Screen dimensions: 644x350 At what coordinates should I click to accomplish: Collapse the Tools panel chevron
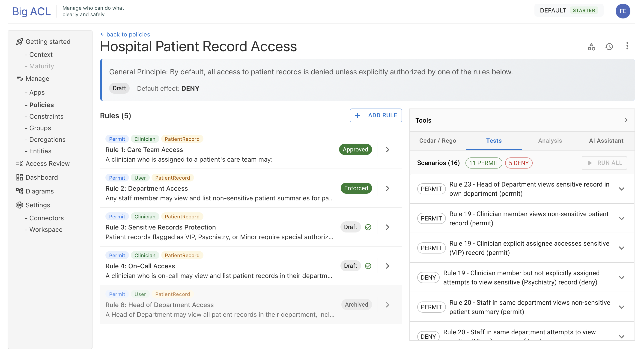pos(626,120)
